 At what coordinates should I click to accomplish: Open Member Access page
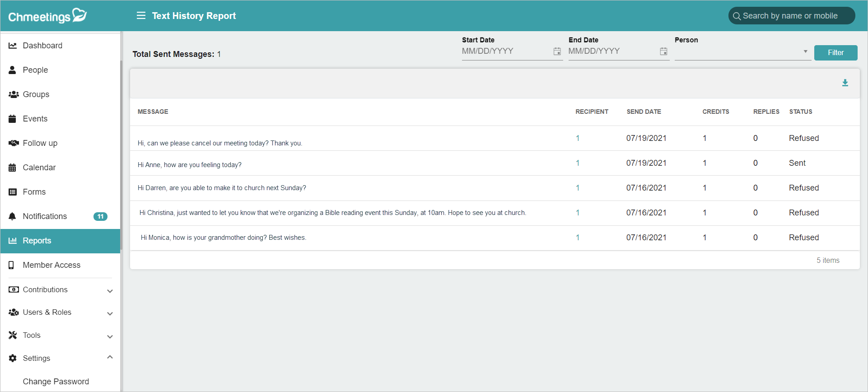(60, 265)
